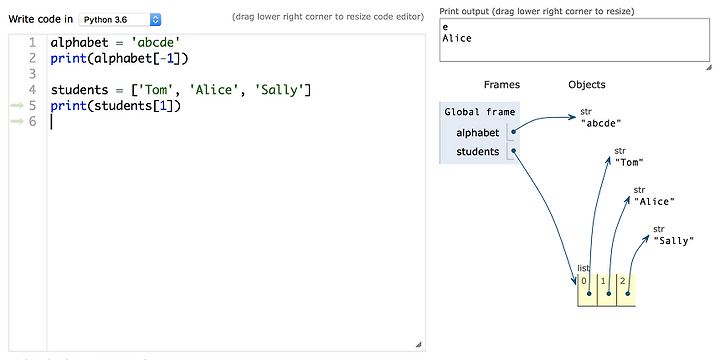Screen dimensions: 720x360
Task: Click the drag-to-resize code editor hint text
Action: pyautogui.click(x=328, y=17)
